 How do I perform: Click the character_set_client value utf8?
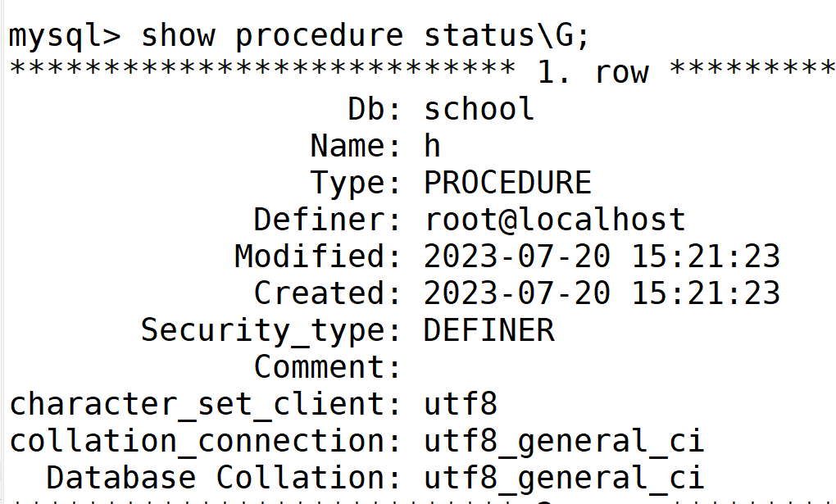pos(460,404)
